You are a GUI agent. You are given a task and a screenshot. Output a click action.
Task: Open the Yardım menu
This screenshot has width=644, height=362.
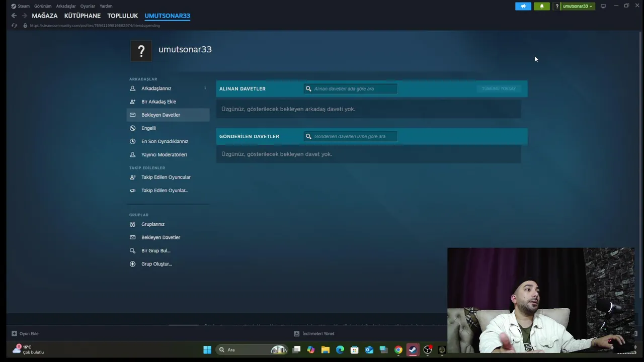pos(106,6)
